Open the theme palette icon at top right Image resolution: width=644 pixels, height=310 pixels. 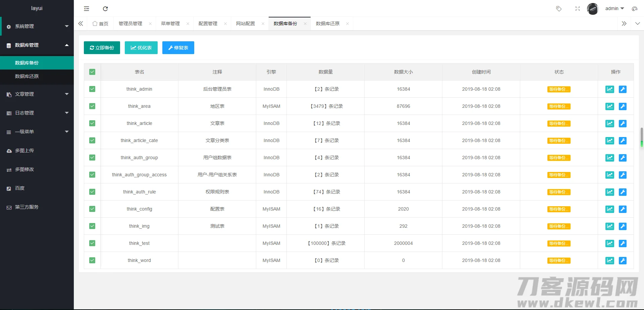point(635,9)
